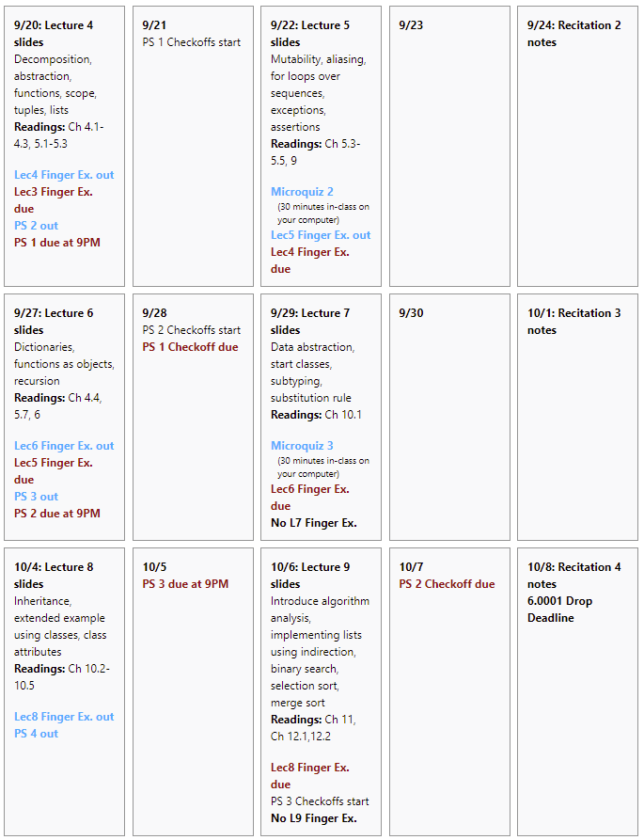Image resolution: width=644 pixels, height=840 pixels.
Task: Open slides link under 9/27 Lecture 6
Action: [28, 330]
